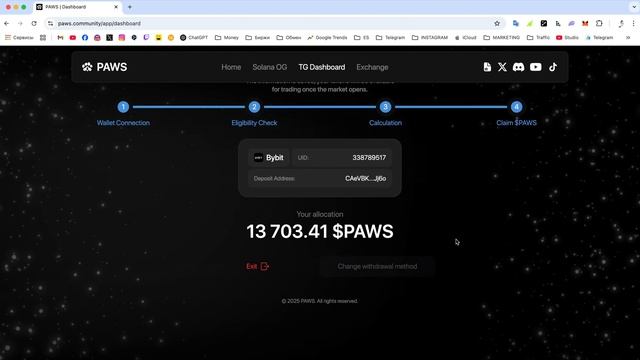Viewport: 640px width, 360px height.
Task: Click browser back arrow
Action: pos(7,24)
